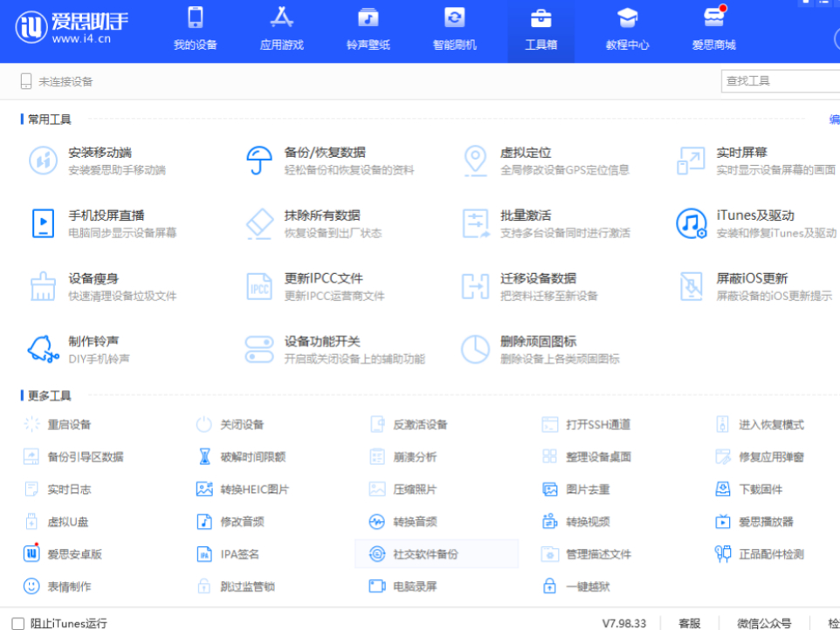This screenshot has width=840, height=630.
Task: Open 更新IPCC文件 icon
Action: point(259,286)
